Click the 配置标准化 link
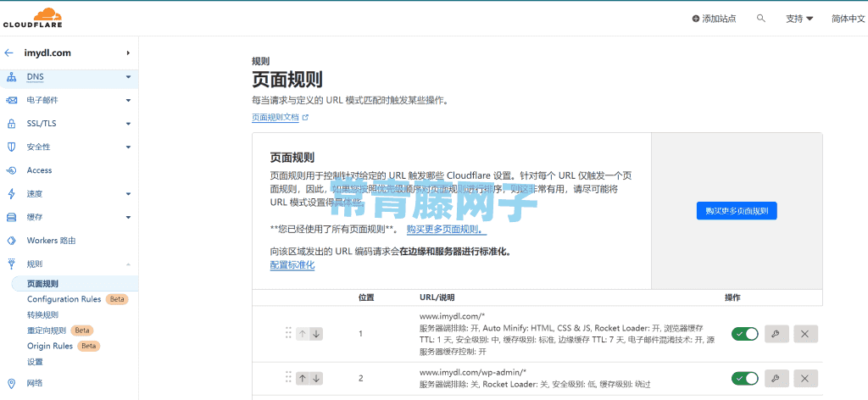This screenshot has height=400, width=868. tap(292, 265)
